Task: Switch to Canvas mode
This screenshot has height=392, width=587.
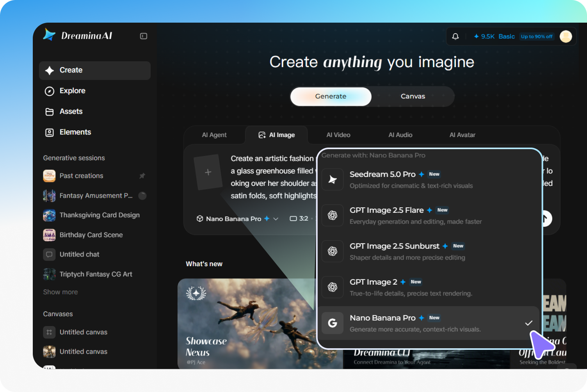Action: (x=413, y=96)
